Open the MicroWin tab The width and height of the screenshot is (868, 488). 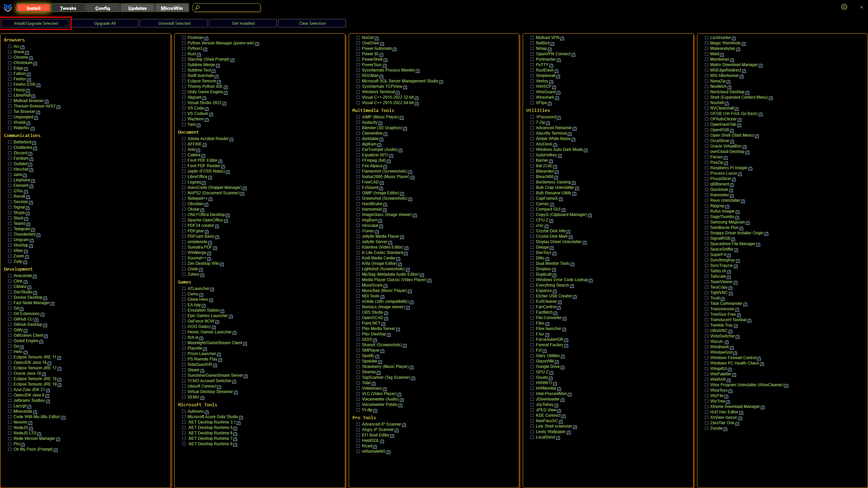172,8
